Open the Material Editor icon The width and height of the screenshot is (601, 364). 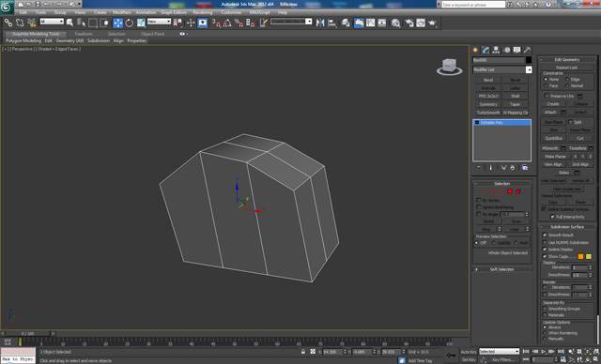coord(395,23)
